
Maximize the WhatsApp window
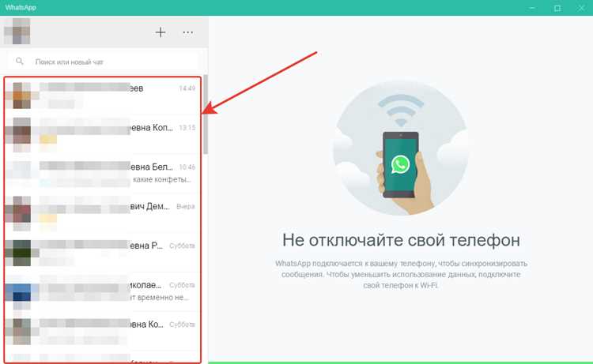pos(557,8)
